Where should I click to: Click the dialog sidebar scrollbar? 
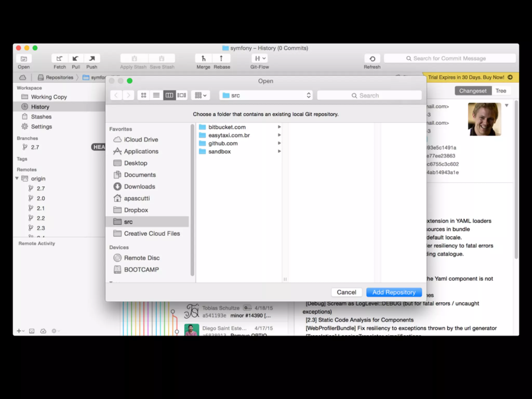point(192,200)
